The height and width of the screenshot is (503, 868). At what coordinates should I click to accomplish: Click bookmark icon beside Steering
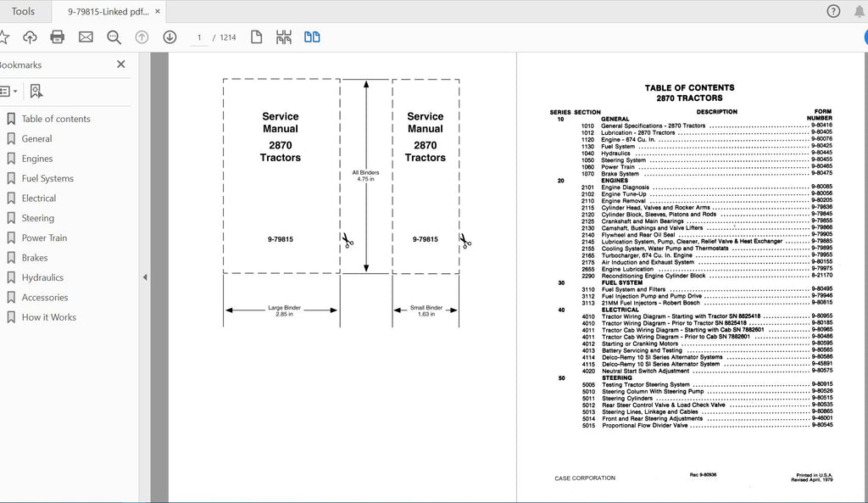[10, 218]
